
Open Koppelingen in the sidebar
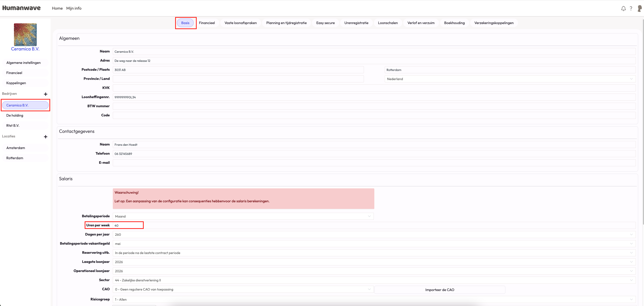[16, 83]
